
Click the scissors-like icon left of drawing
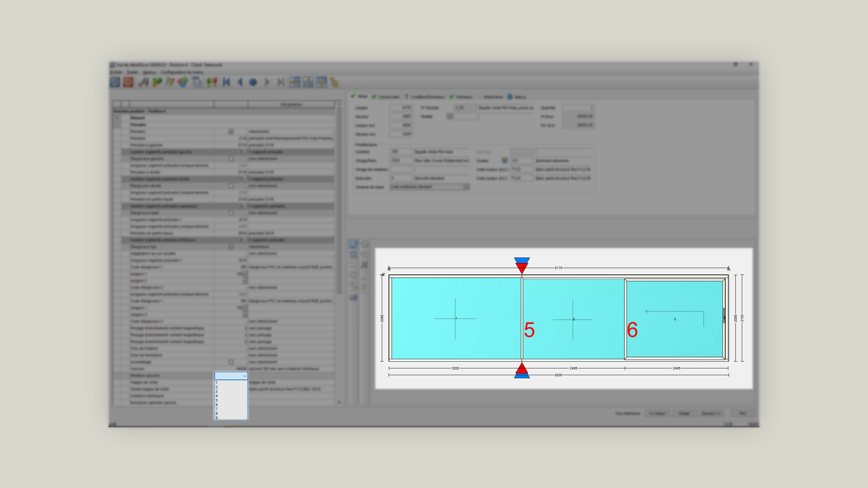(x=364, y=265)
